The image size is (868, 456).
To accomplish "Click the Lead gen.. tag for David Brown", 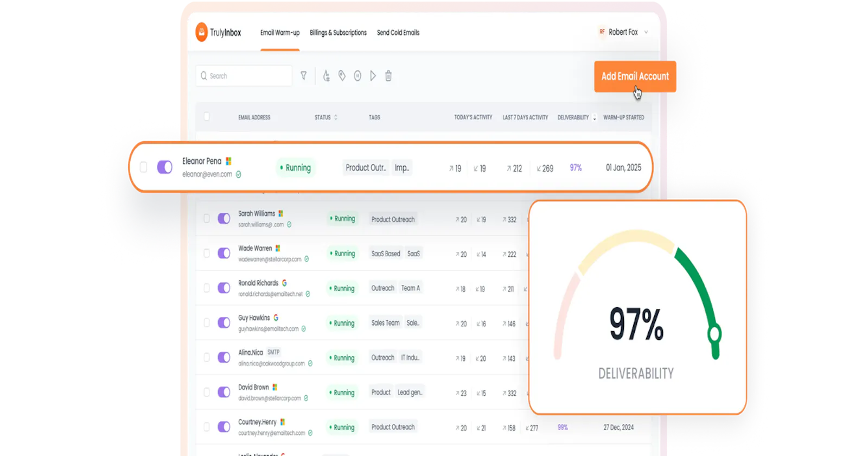I will [410, 392].
